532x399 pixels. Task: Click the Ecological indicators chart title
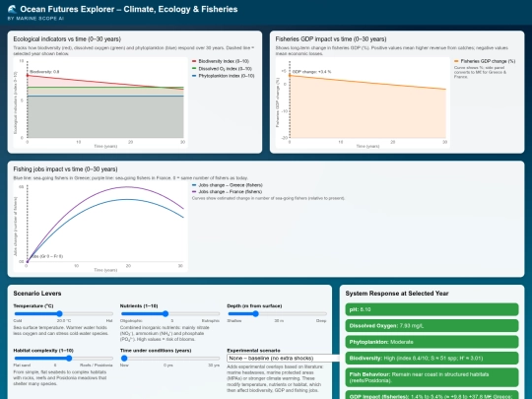click(x=67, y=39)
